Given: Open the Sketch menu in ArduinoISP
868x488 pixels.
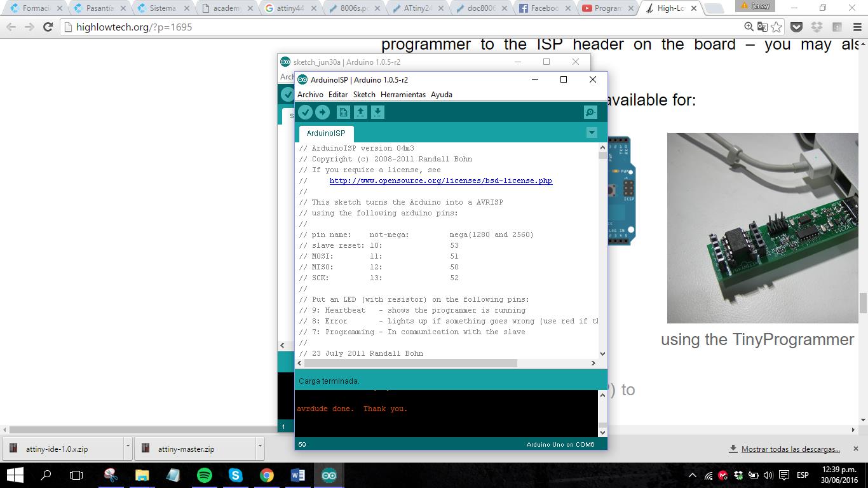Looking at the screenshot, I should (364, 95).
